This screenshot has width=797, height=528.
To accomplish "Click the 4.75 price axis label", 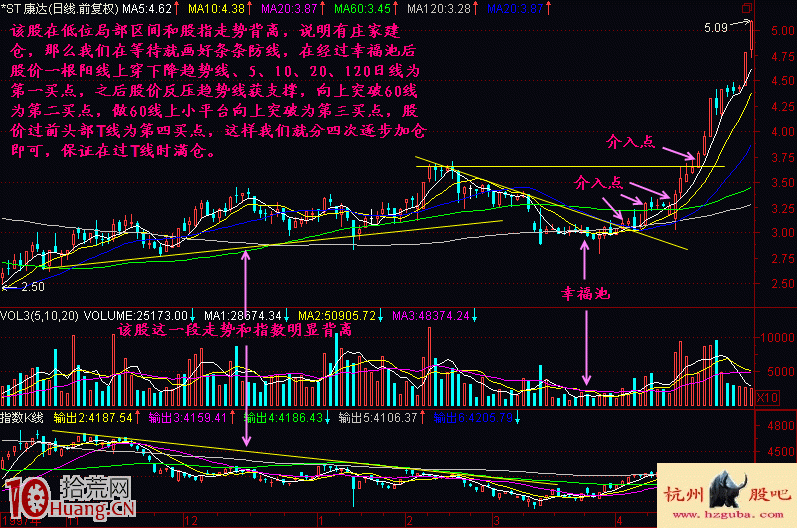I will [782, 56].
